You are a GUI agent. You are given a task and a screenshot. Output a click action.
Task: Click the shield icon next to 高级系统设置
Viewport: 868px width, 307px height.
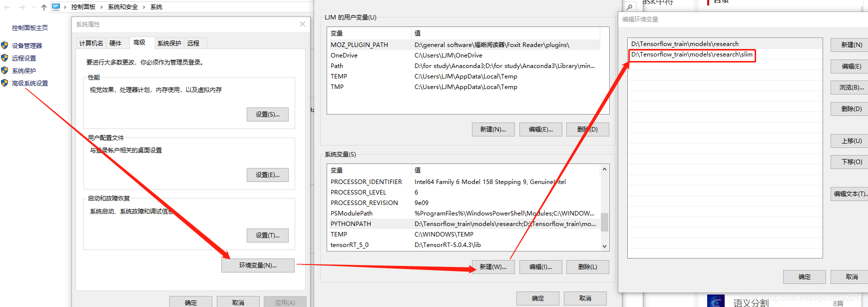coord(5,83)
